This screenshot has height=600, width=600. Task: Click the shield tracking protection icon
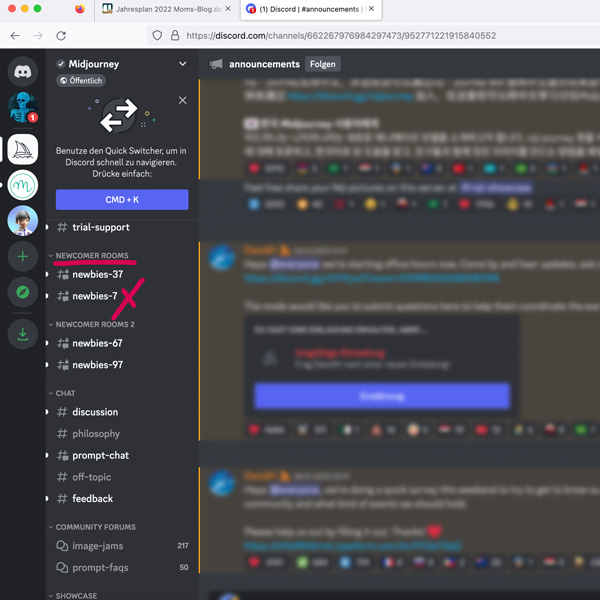click(x=157, y=36)
